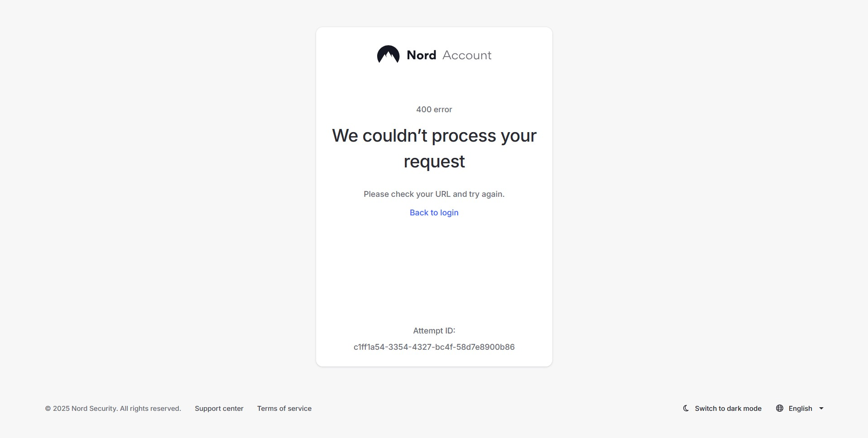Click the 400 error label
The height and width of the screenshot is (438, 868).
click(x=434, y=109)
